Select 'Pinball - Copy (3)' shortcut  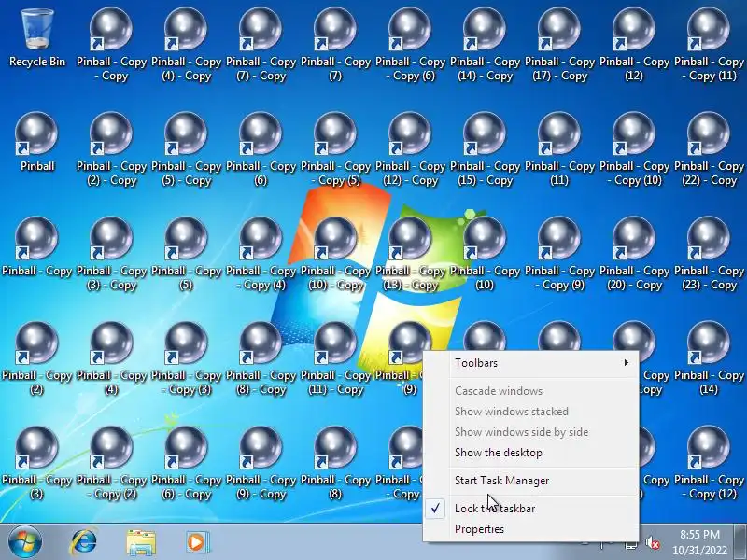(x=37, y=463)
